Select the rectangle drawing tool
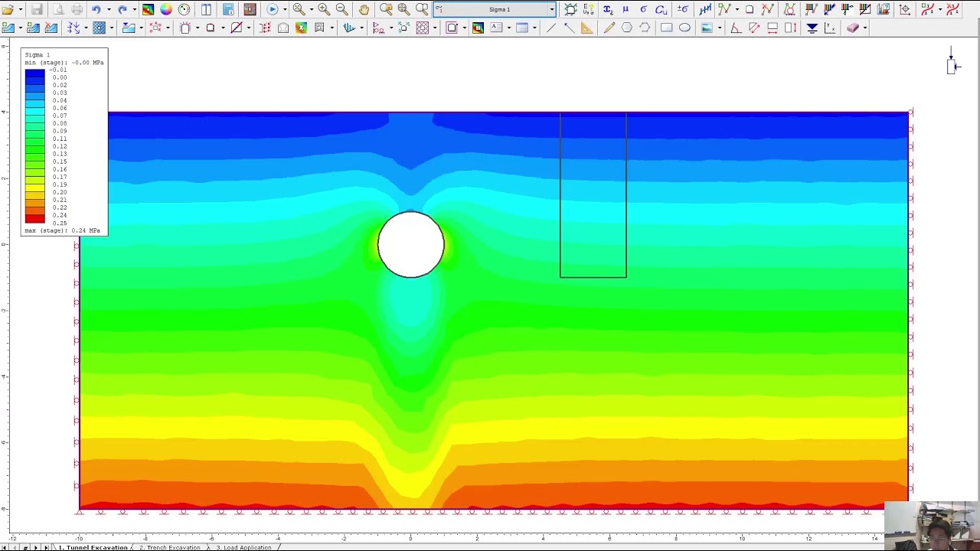Viewport: 980px width, 551px height. [x=666, y=28]
